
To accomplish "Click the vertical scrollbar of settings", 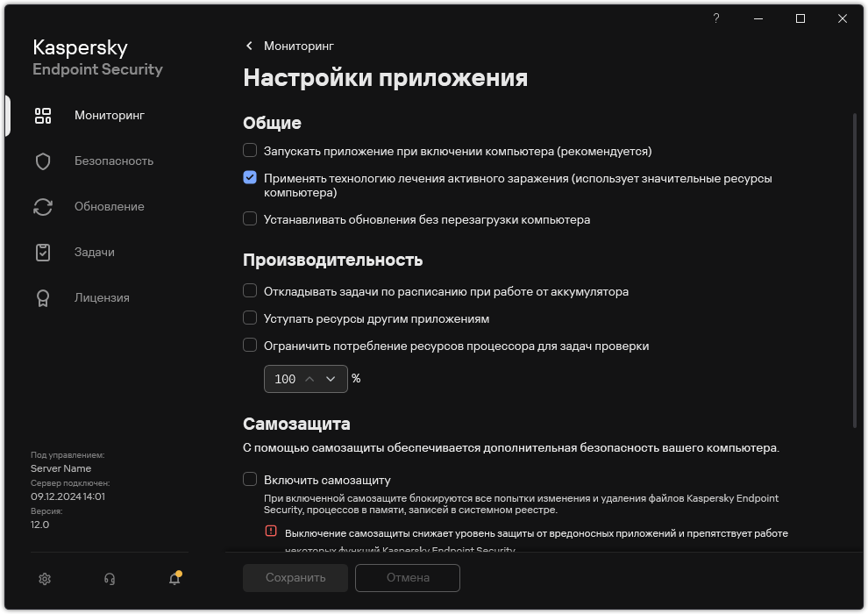I will [x=854, y=271].
